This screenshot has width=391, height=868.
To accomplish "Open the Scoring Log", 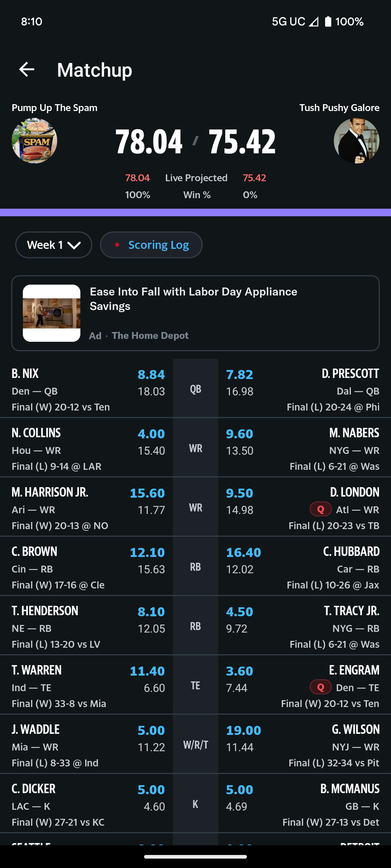I will 151,245.
